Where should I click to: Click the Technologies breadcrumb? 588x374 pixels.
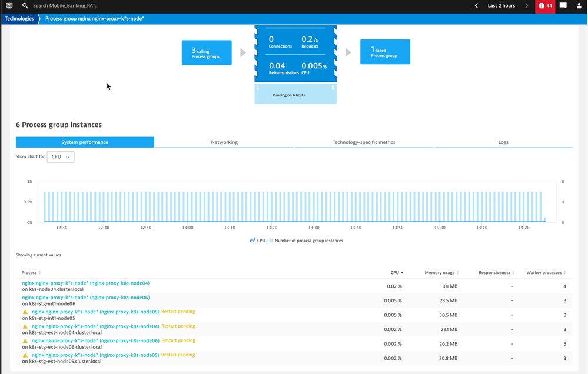(19, 19)
